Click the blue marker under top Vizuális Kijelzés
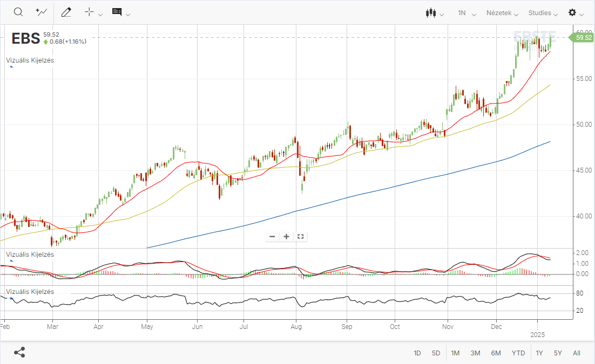Screen dimensions: 595x364 pyautogui.click(x=12, y=67)
